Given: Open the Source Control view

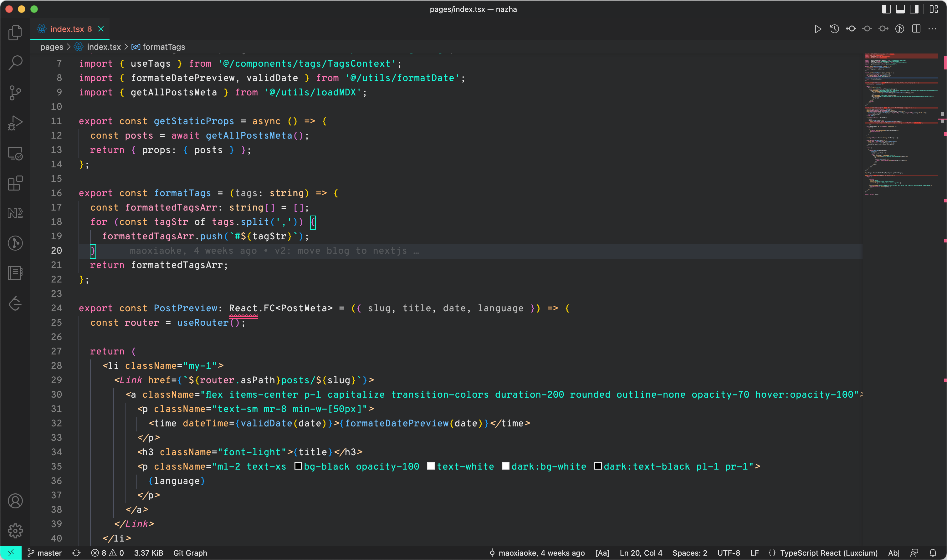Looking at the screenshot, I should pyautogui.click(x=15, y=93).
